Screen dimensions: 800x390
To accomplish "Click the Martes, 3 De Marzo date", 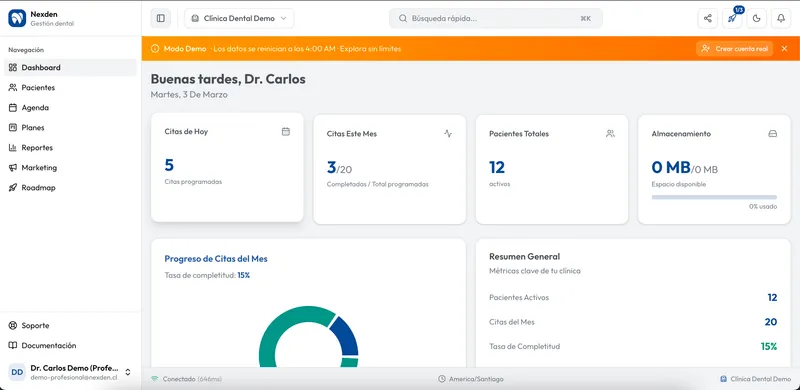I will (x=189, y=94).
